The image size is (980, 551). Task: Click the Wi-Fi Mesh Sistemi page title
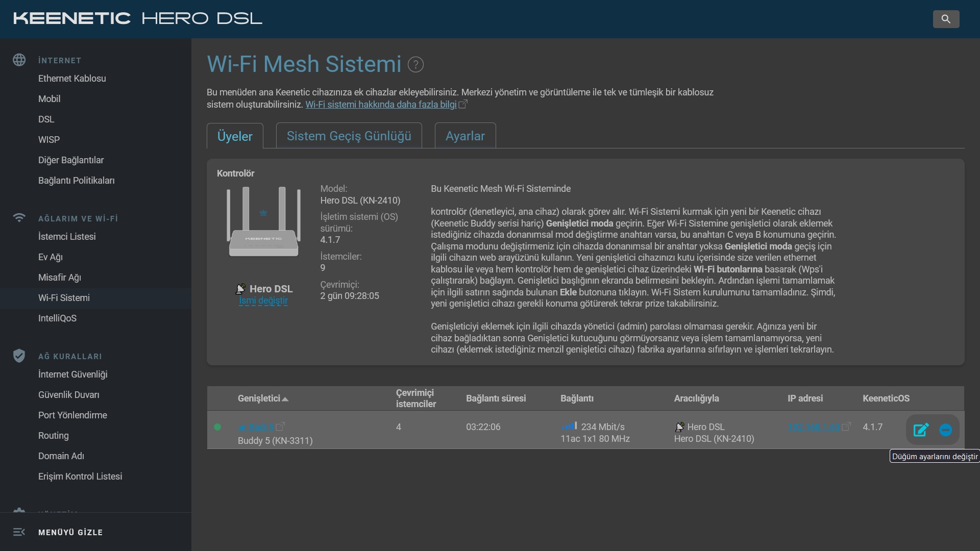coord(304,64)
